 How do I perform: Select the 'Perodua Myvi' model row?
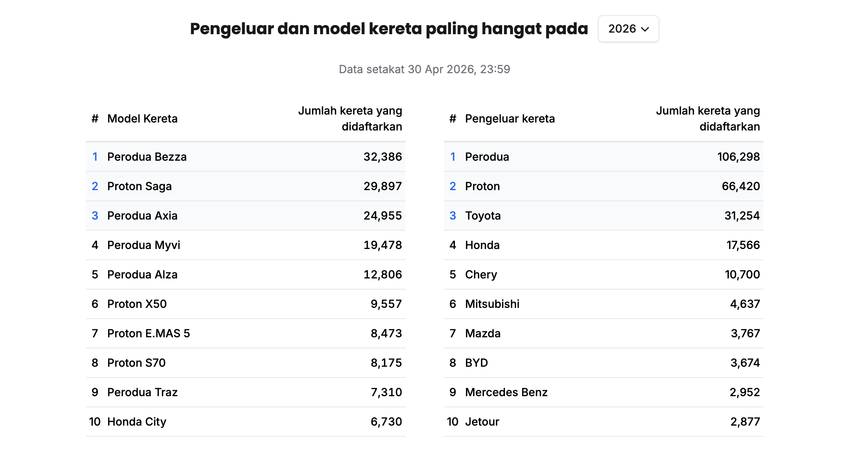[246, 245]
